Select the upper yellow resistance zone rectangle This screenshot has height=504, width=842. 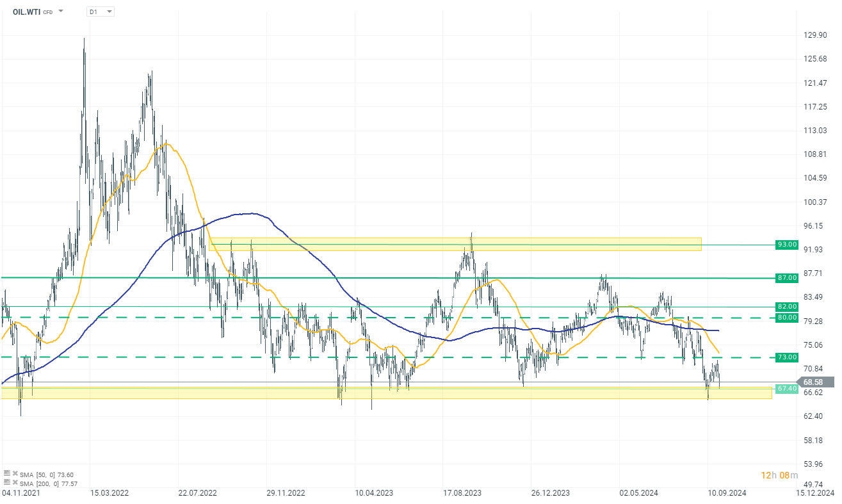pyautogui.click(x=455, y=244)
